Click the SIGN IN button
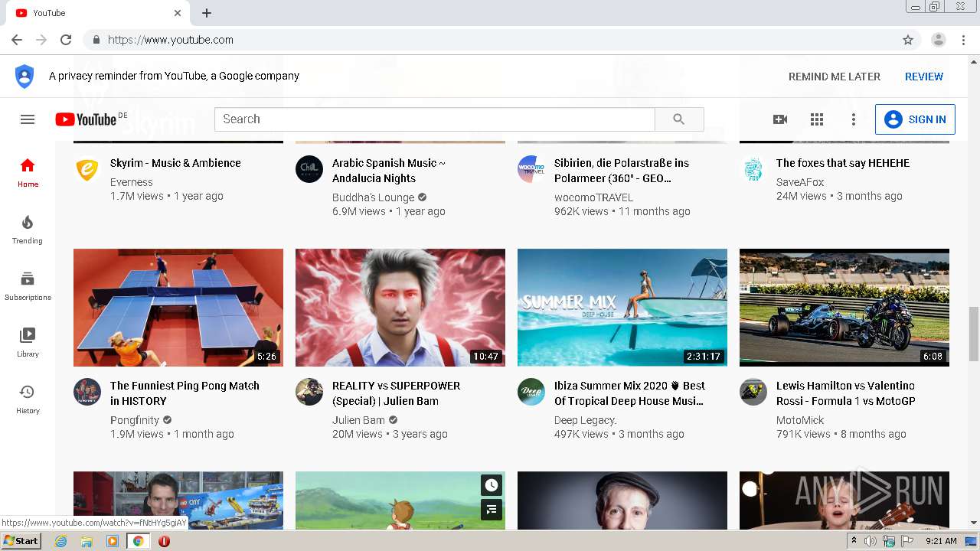The height and width of the screenshot is (551, 980). tap(915, 119)
